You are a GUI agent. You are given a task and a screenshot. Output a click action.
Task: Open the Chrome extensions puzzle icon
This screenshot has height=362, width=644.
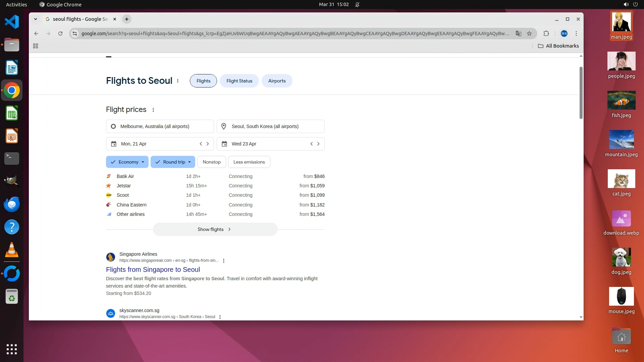click(x=546, y=34)
